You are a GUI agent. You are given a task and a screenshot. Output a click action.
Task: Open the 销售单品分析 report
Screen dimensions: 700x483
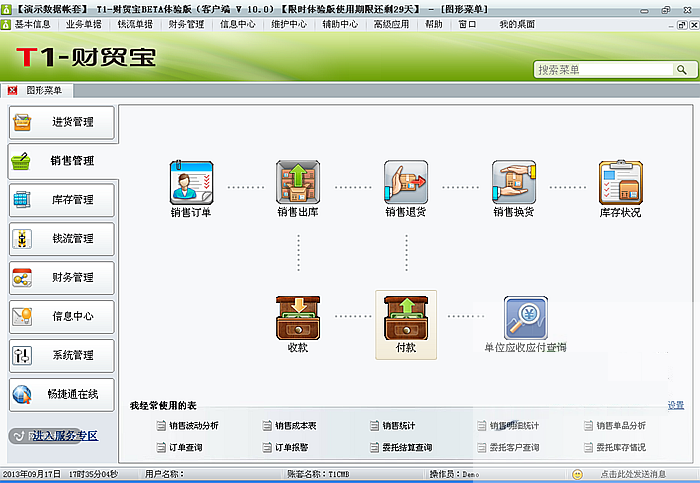[x=615, y=426]
